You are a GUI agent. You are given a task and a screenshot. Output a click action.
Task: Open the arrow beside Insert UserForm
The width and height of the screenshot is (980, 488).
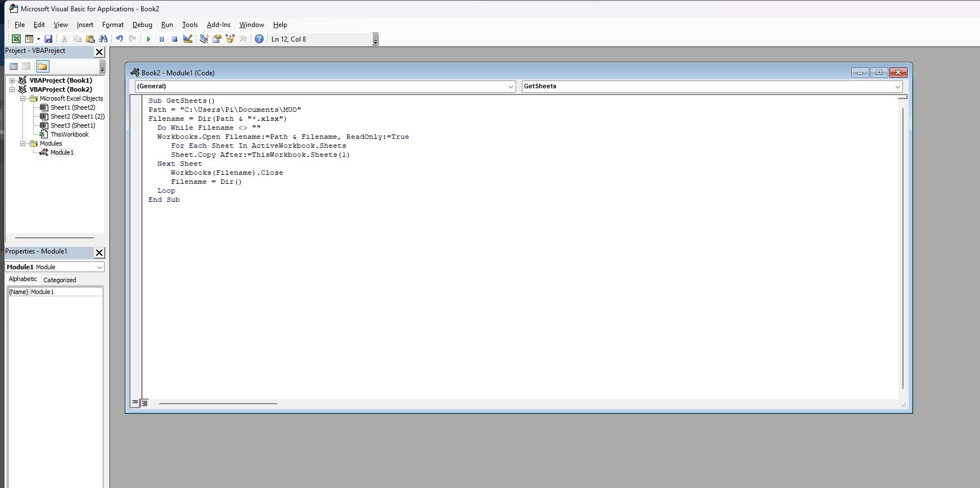38,39
